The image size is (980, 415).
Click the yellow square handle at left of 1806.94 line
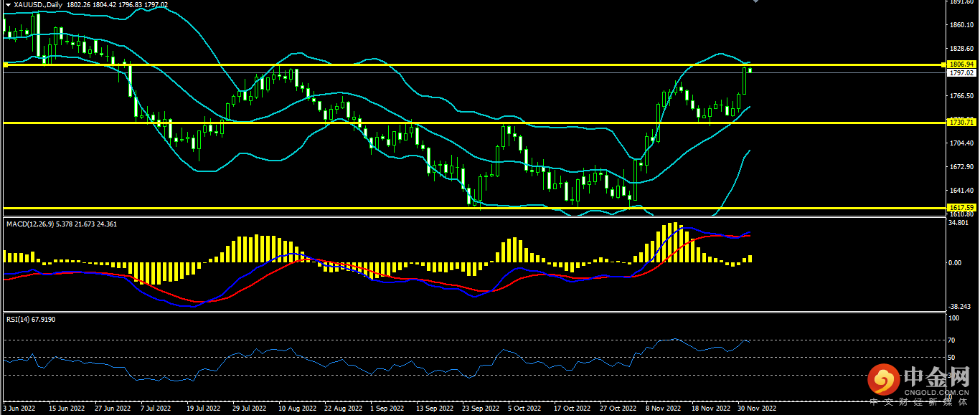coord(5,65)
